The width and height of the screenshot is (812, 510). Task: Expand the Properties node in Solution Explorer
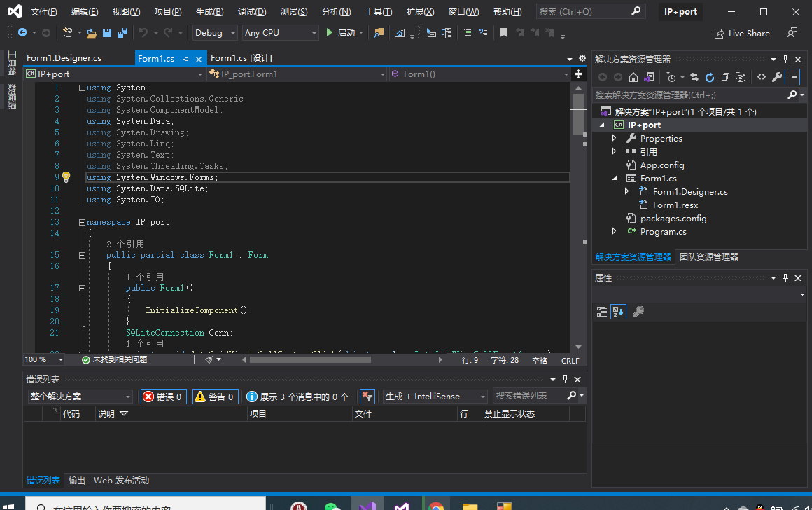[614, 138]
